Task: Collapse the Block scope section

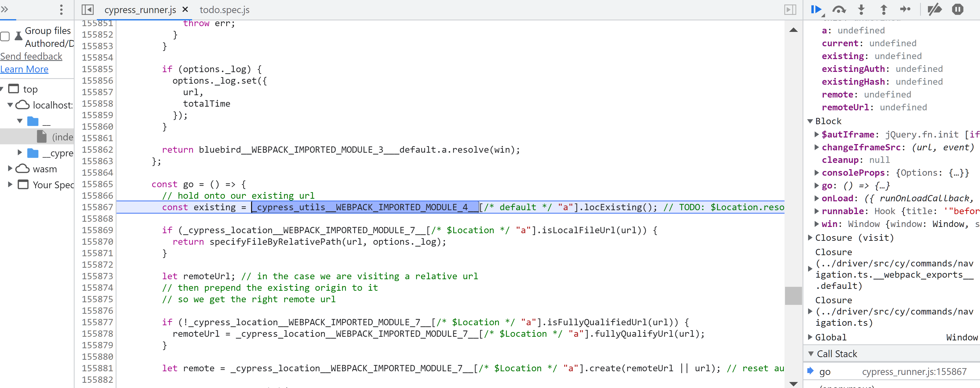Action: coord(810,121)
